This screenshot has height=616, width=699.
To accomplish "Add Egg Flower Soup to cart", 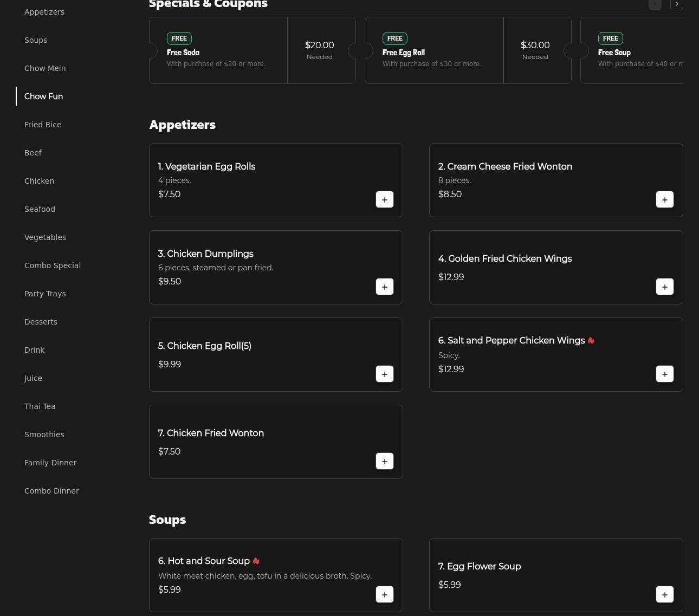I will [x=664, y=594].
